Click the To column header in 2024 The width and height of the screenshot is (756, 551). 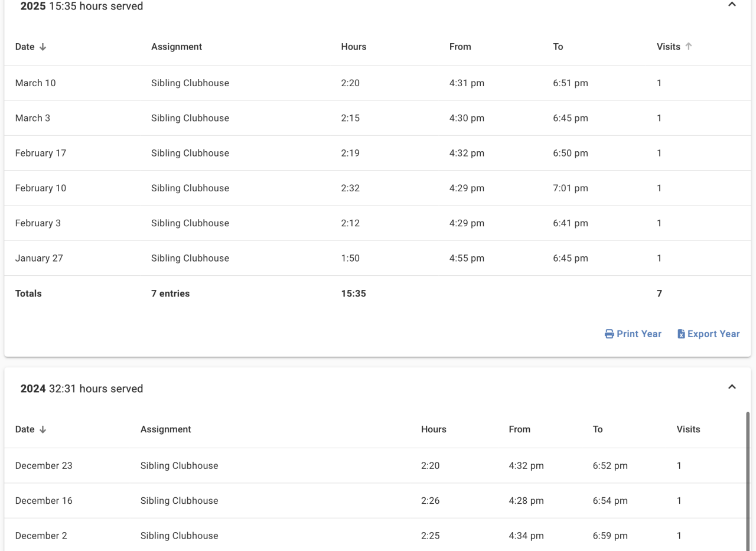(598, 430)
